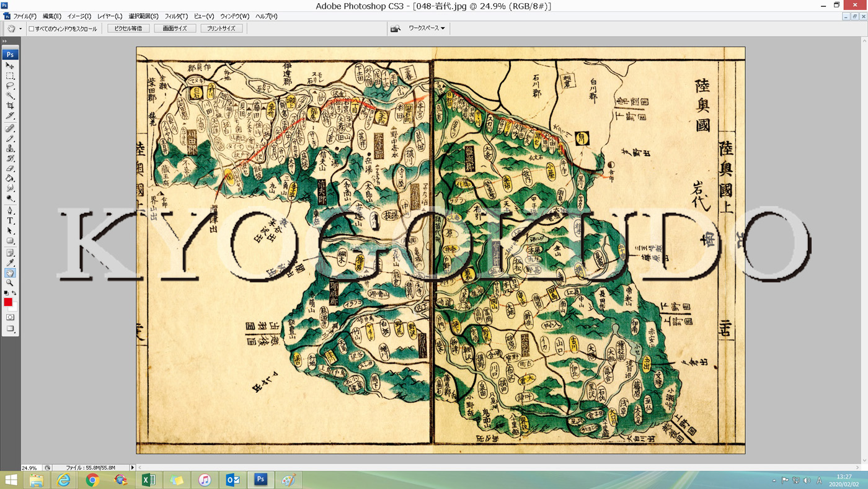The image size is (868, 489).
Task: Open the red foreground color picker
Action: click(7, 302)
